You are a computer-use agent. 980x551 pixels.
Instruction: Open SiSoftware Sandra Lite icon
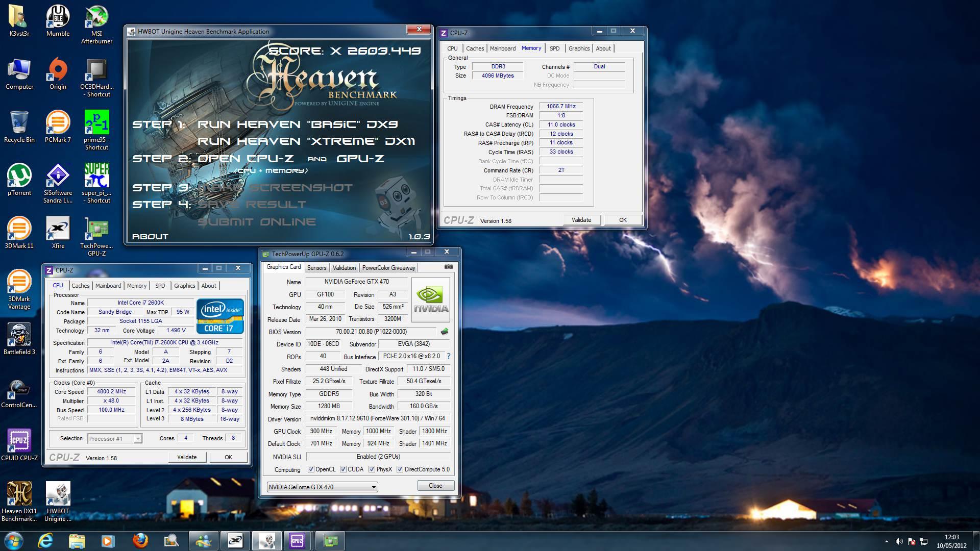pyautogui.click(x=58, y=184)
